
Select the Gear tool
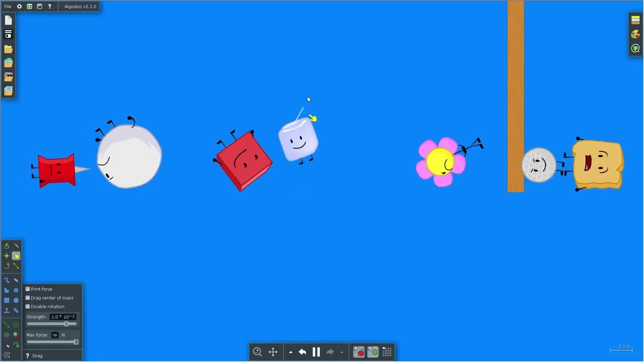click(x=16, y=290)
